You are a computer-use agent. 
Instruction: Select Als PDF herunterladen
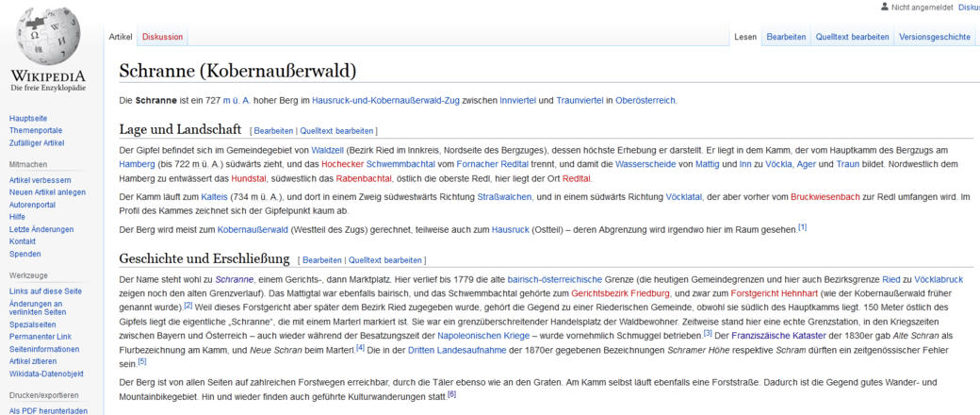click(47, 410)
